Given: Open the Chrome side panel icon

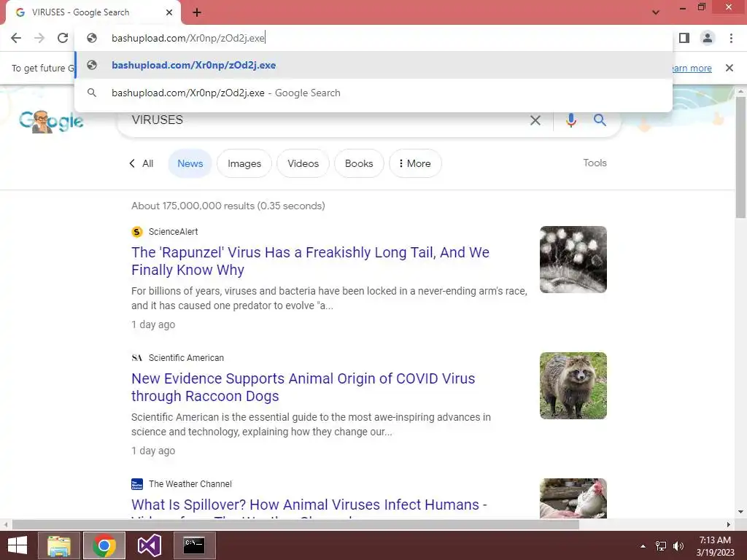Looking at the screenshot, I should (684, 38).
